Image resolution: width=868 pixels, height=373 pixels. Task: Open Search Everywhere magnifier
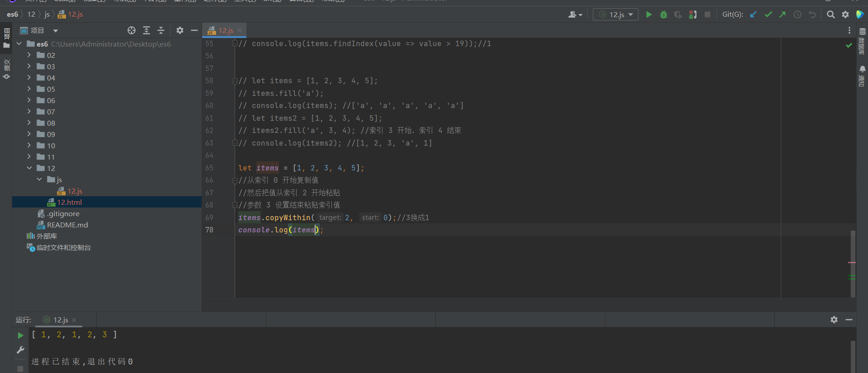point(830,14)
